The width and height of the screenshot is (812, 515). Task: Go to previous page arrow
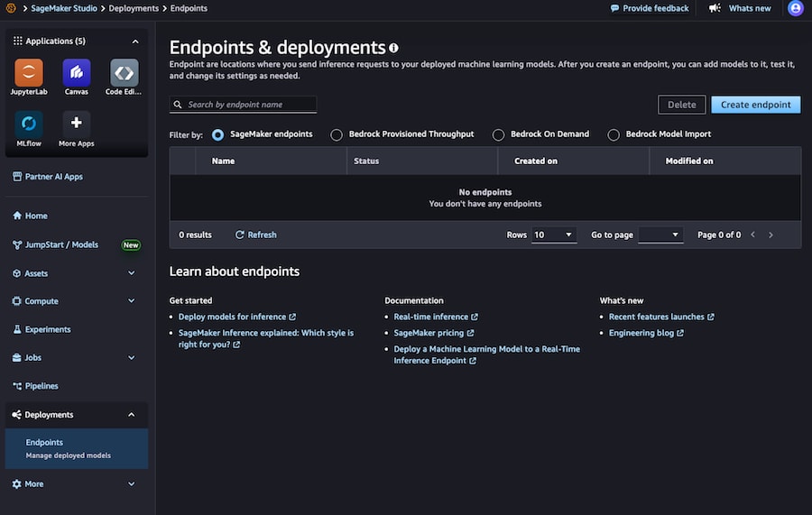tap(753, 235)
